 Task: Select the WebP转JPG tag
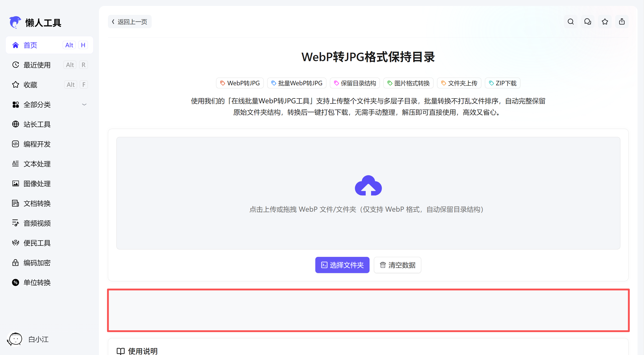[240, 83]
